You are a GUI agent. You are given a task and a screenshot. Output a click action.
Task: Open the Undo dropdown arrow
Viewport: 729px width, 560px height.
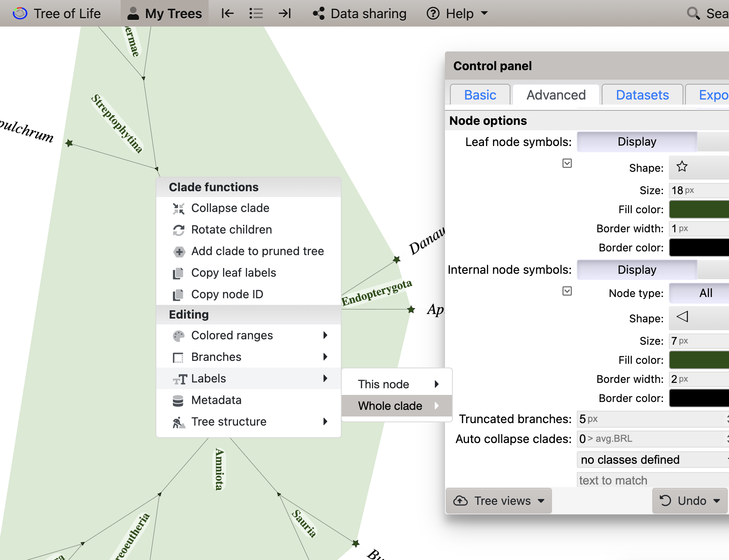717,501
